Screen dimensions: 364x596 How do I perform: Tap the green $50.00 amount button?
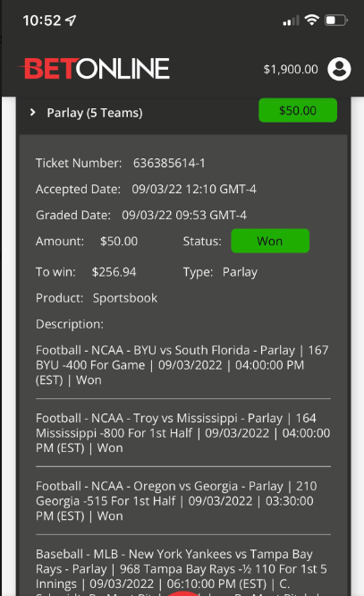tap(298, 110)
